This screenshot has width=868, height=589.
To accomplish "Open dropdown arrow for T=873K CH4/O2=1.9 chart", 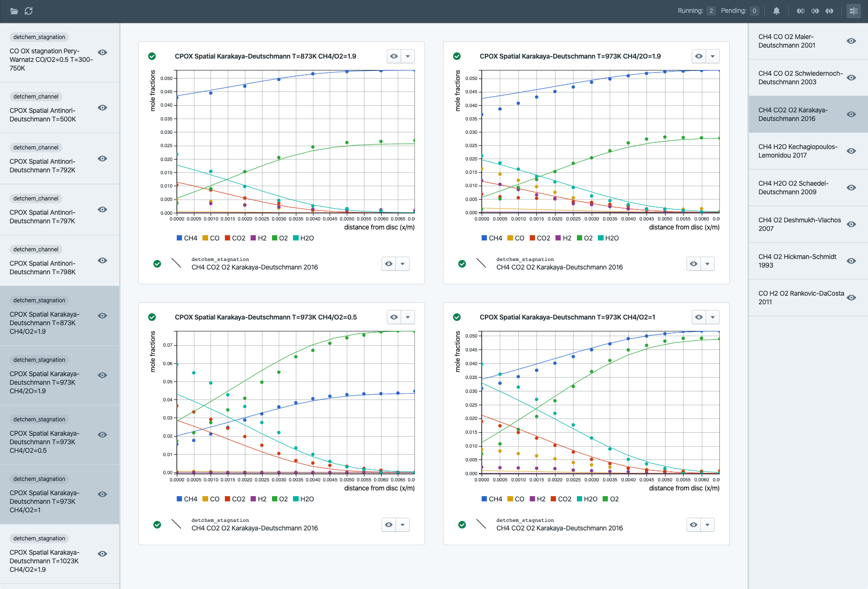I will tap(408, 56).
